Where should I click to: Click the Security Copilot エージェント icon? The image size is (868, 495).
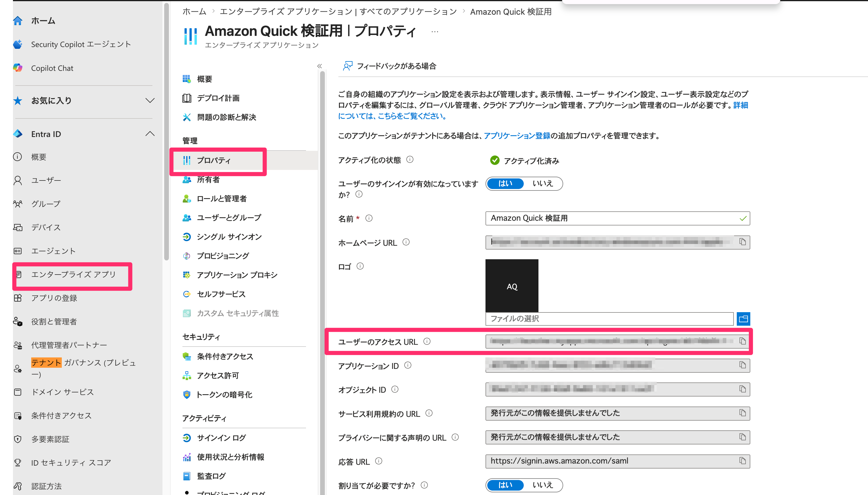(x=18, y=44)
